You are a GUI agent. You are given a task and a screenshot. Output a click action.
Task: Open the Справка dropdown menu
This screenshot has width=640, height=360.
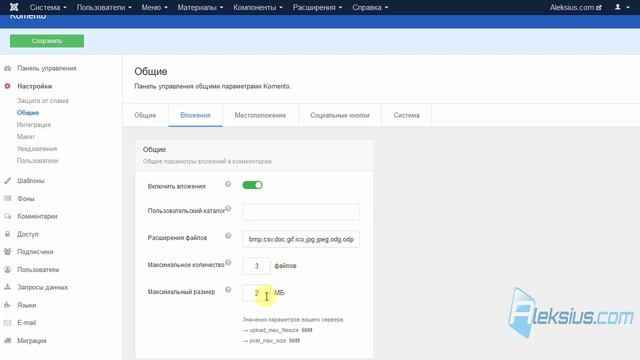(x=370, y=7)
